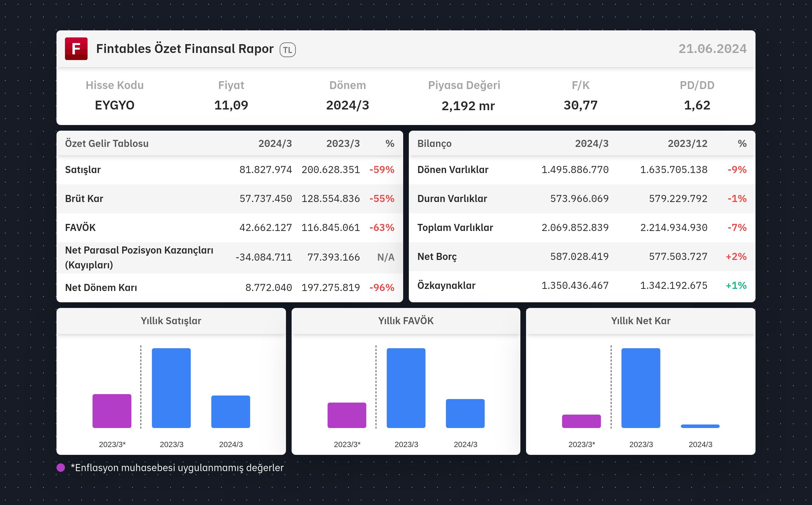
Task: Click the Fiyat value 11,09
Action: tap(231, 105)
